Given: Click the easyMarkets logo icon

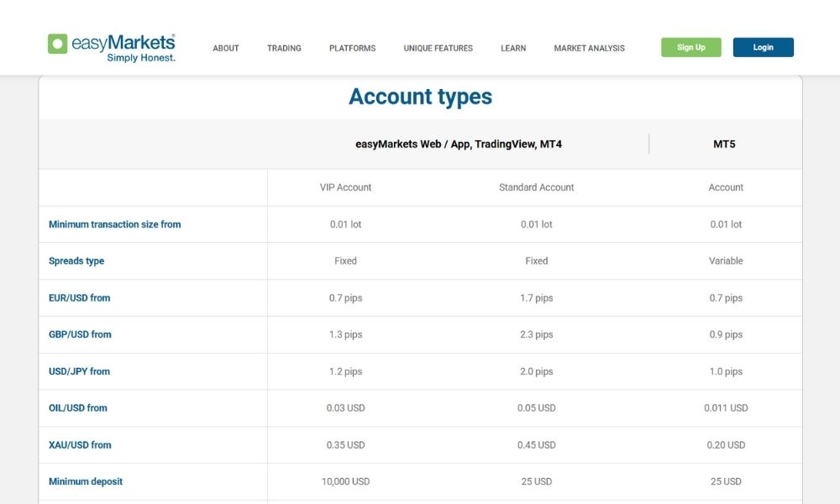Looking at the screenshot, I should point(57,44).
